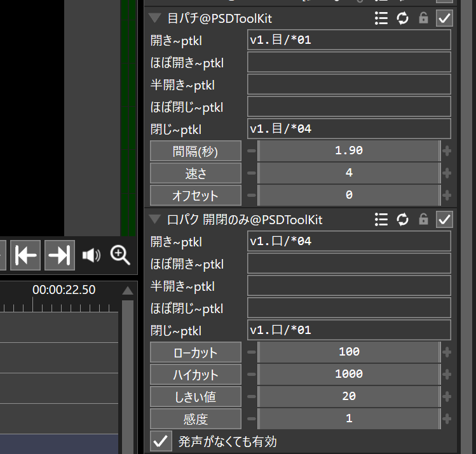
Task: Reset 口パク effect using the refresh icon
Action: (402, 220)
